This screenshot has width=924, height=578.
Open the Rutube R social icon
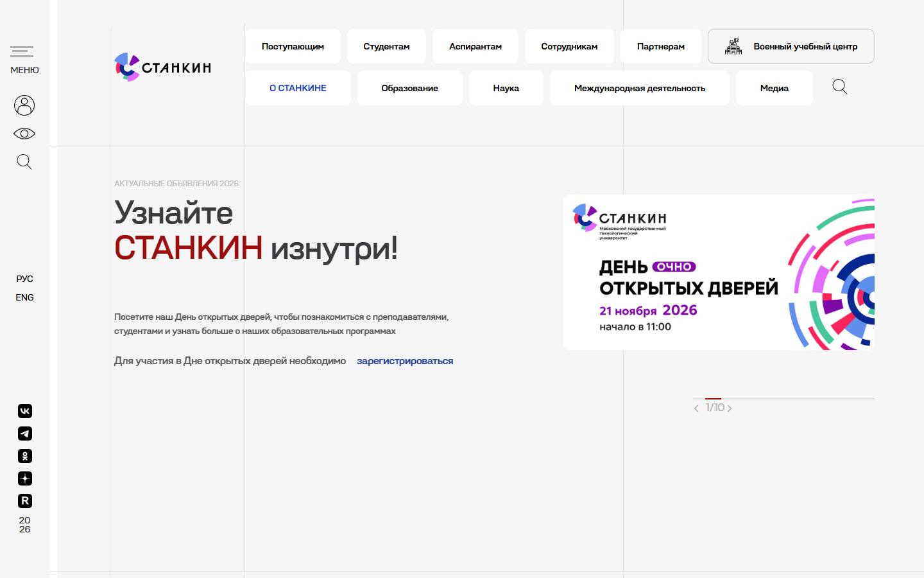pyautogui.click(x=25, y=501)
